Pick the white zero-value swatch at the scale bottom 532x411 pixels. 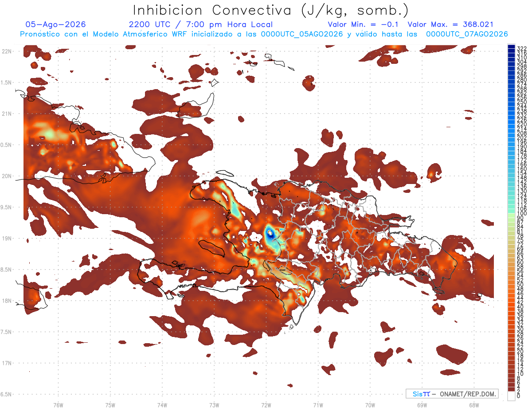512,396
